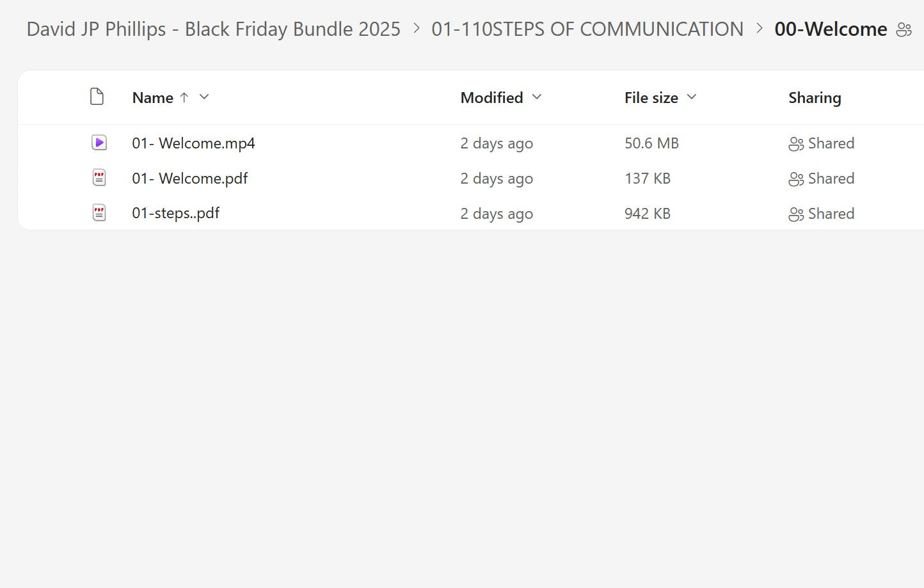
Task: Click the 00-Welcome breadcrumb label
Action: pos(831,29)
